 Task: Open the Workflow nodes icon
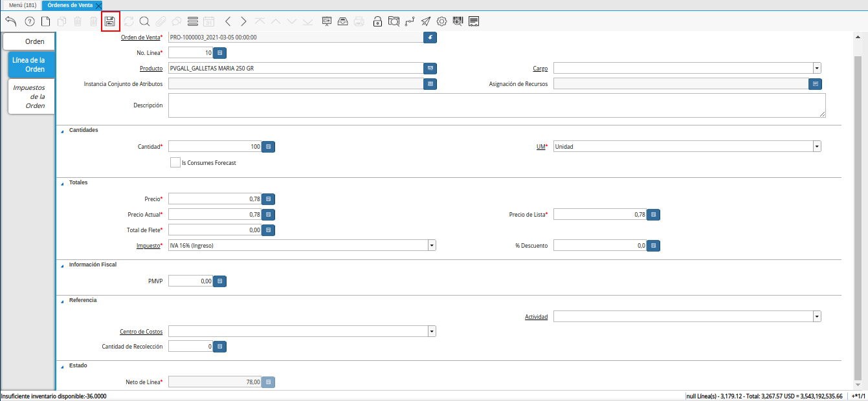point(410,21)
